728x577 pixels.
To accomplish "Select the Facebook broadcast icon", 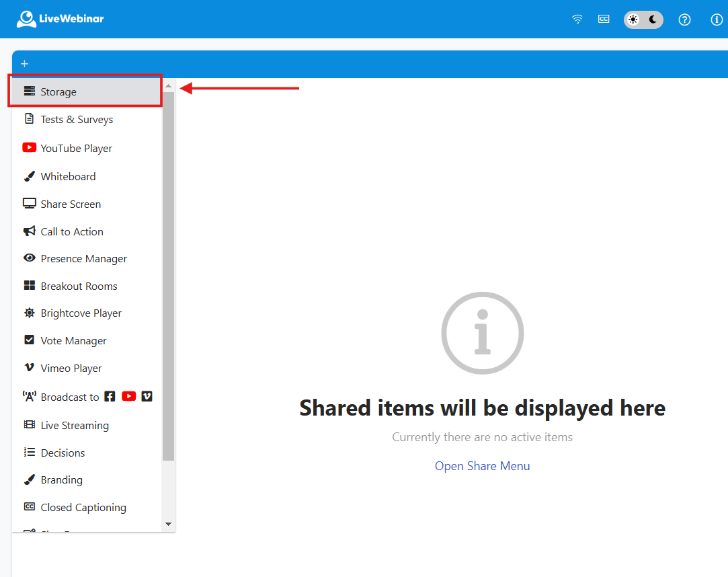I will (x=110, y=396).
